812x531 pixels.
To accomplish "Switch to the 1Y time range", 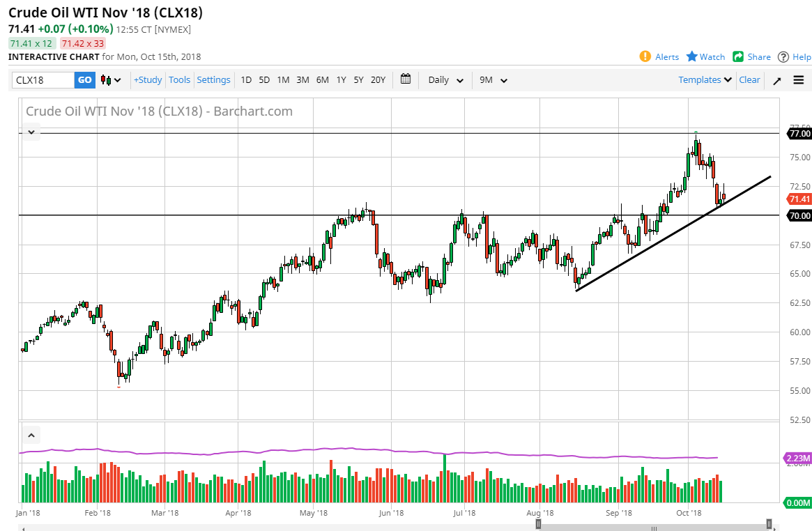I will tap(341, 79).
